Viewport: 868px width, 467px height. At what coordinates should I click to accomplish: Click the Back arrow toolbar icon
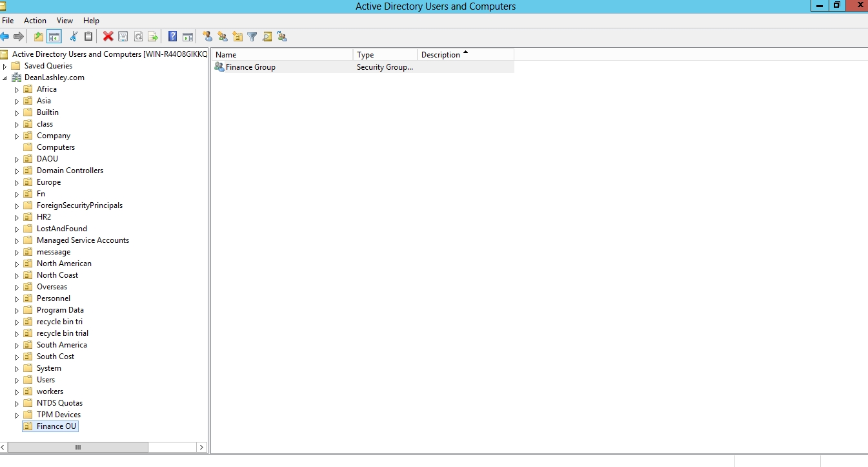(x=5, y=37)
